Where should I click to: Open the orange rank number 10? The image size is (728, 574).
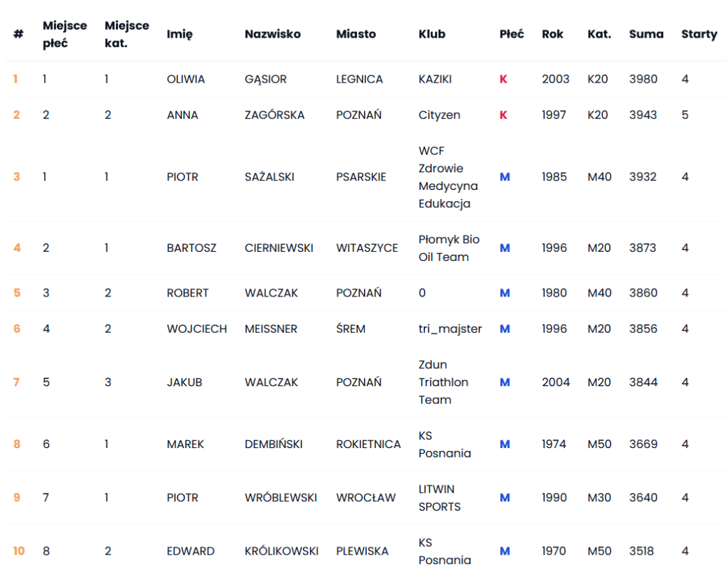pos(18,551)
